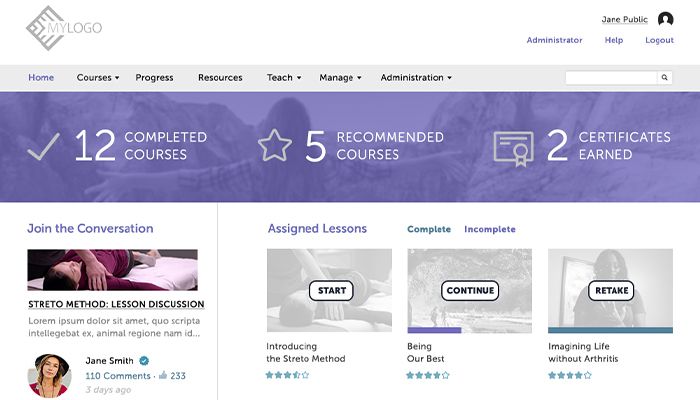Click the search magnifier icon
Screen dimensions: 700x400
(x=664, y=77)
